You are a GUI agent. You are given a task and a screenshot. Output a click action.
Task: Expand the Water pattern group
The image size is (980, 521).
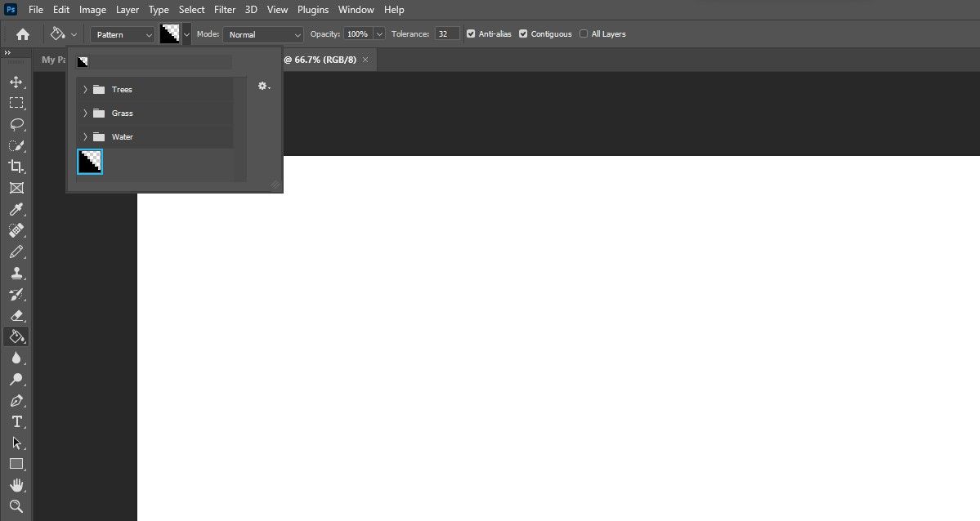(x=85, y=136)
